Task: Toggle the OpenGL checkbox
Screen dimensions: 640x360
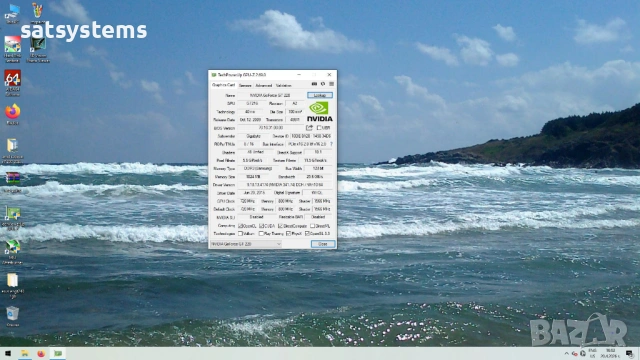Action: tap(307, 233)
